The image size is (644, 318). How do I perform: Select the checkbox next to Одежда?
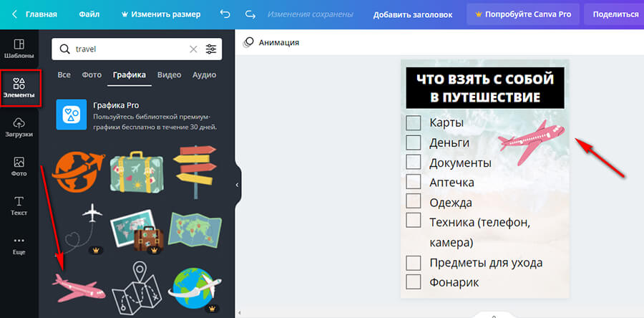pyautogui.click(x=414, y=201)
